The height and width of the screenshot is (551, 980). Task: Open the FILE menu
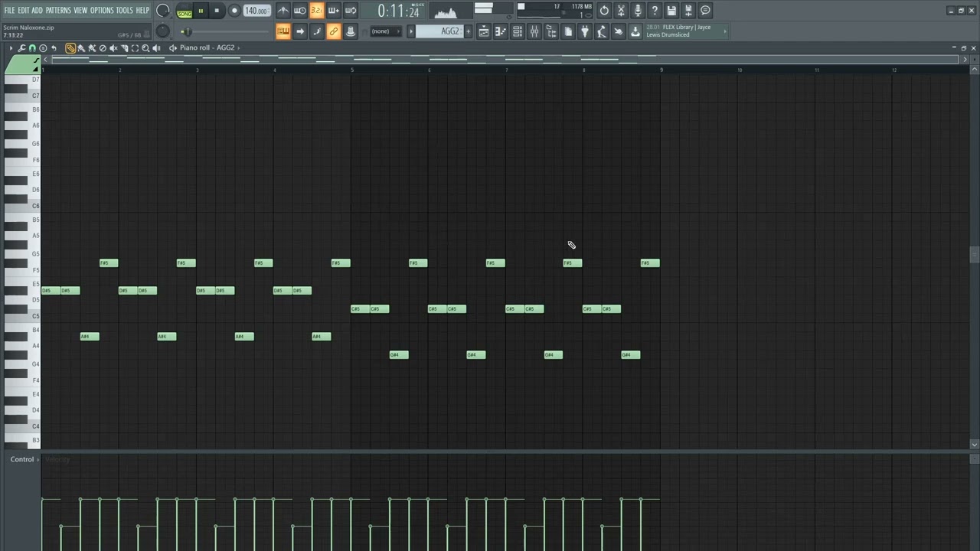click(x=9, y=11)
